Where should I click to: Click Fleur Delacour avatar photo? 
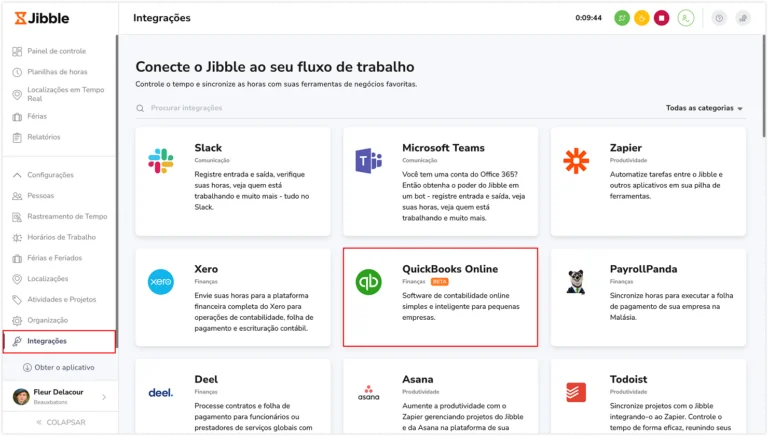point(21,396)
